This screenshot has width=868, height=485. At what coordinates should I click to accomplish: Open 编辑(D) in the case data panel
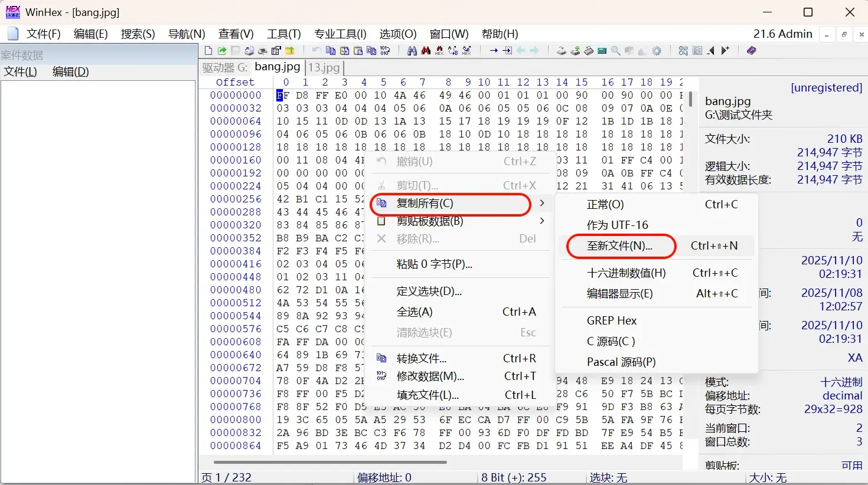[x=70, y=72]
